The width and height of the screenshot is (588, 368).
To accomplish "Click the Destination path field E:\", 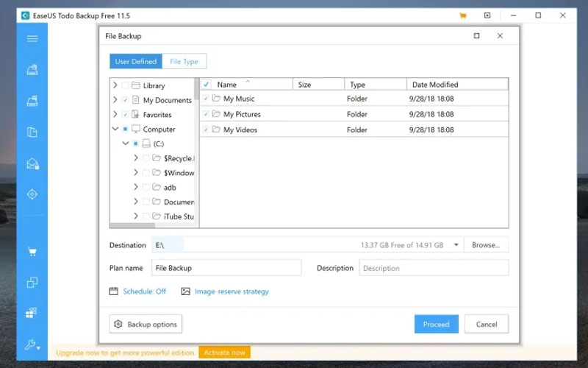I will (307, 245).
